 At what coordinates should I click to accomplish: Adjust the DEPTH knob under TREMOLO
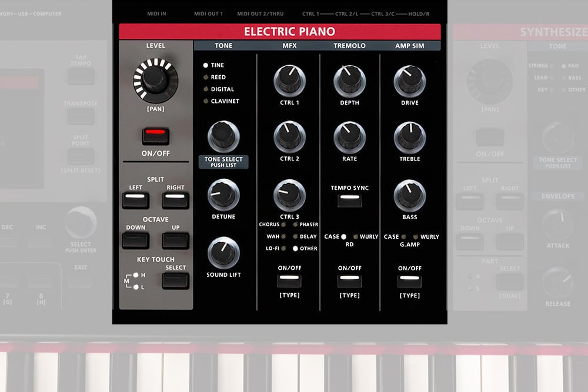click(349, 80)
